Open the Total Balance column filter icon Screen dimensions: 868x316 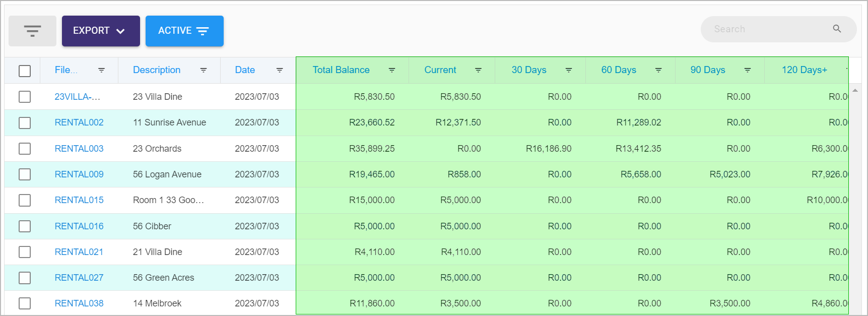pos(392,70)
